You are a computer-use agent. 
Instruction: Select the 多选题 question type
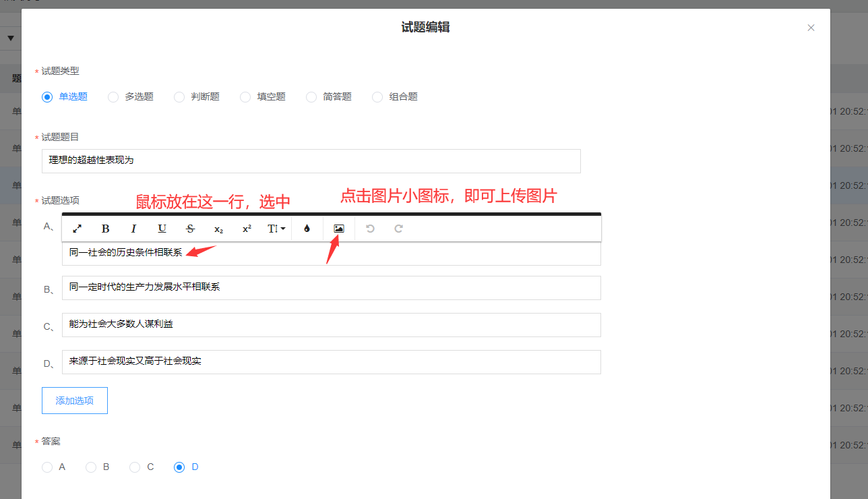pyautogui.click(x=113, y=97)
